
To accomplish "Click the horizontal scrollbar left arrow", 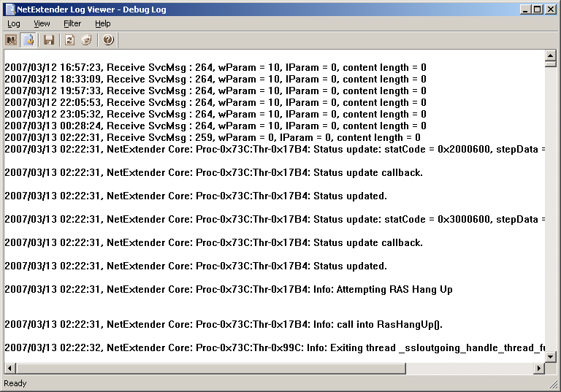I will point(9,369).
